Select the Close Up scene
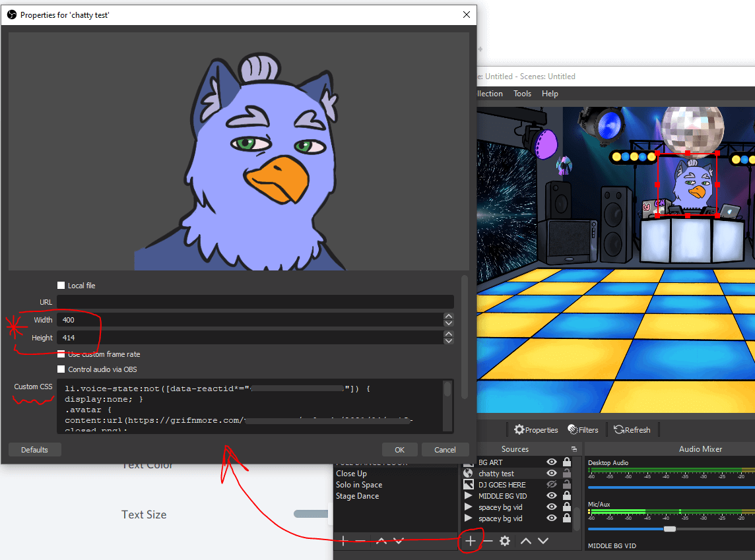755x560 pixels. (x=352, y=474)
